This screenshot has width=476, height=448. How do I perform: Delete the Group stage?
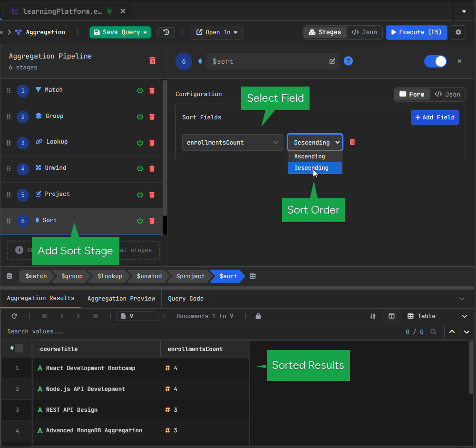[152, 117]
